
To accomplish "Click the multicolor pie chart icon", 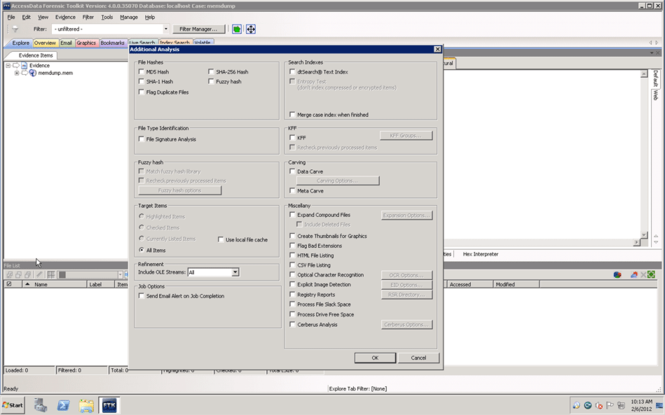I will coord(617,275).
